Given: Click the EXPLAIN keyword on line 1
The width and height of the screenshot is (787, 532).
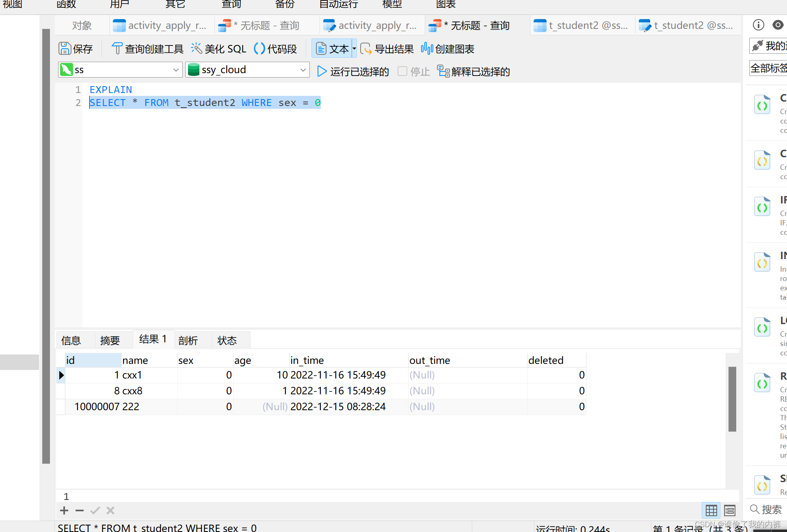Looking at the screenshot, I should click(x=111, y=90).
